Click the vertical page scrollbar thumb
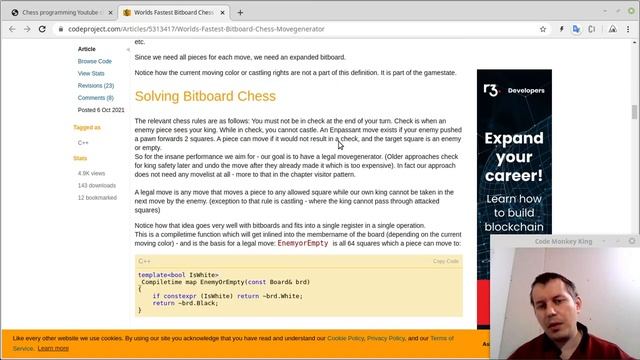This screenshot has height=360, width=640. point(634,112)
